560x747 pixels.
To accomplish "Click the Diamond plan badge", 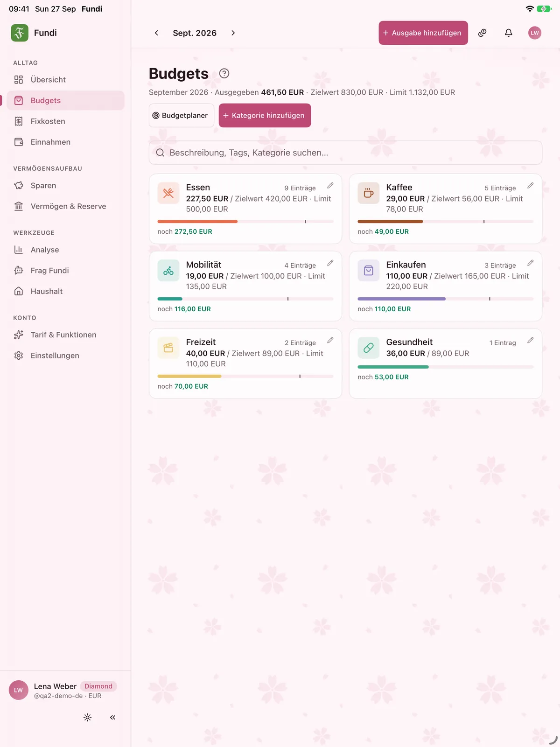I will (98, 686).
